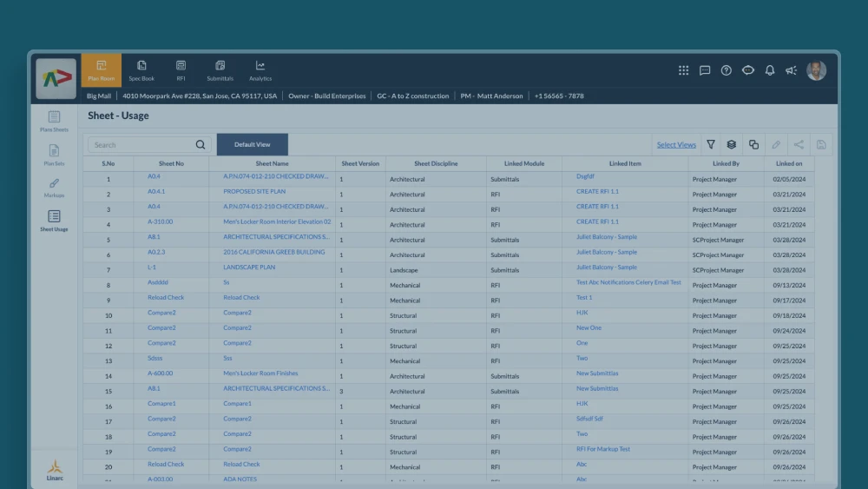Screen dimensions: 868x489
Task: Open the Test 1 linked item
Action: pos(584,297)
